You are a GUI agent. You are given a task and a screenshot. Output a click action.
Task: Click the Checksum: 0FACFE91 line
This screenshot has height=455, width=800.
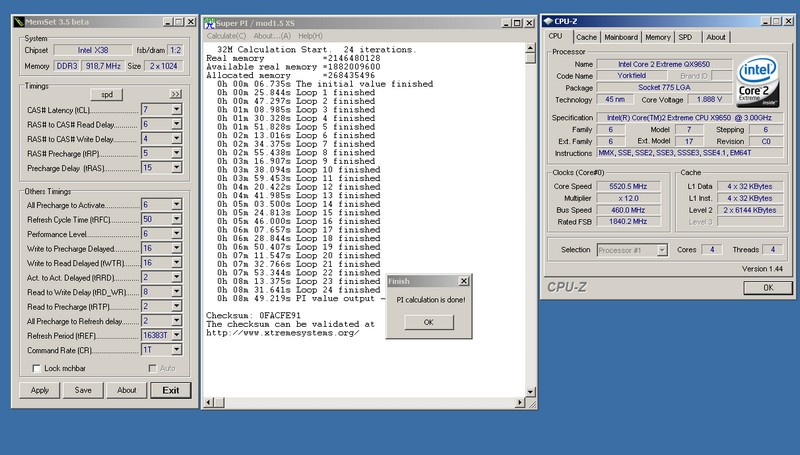[254, 315]
